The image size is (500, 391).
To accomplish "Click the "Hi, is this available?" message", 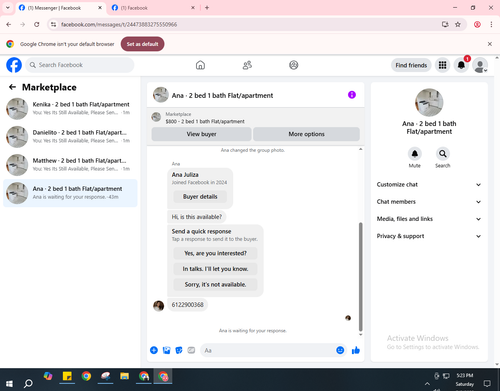I will (197, 217).
